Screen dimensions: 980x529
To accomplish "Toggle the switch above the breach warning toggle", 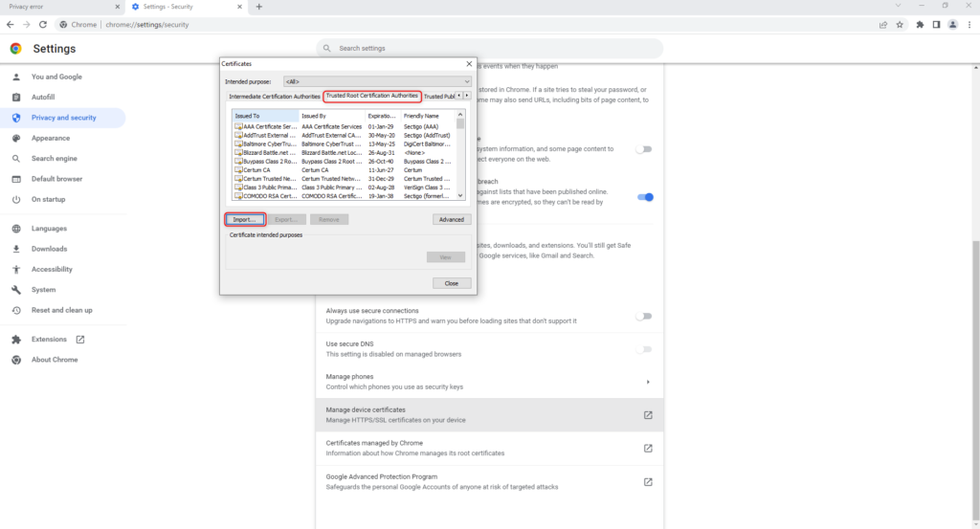I will (644, 149).
